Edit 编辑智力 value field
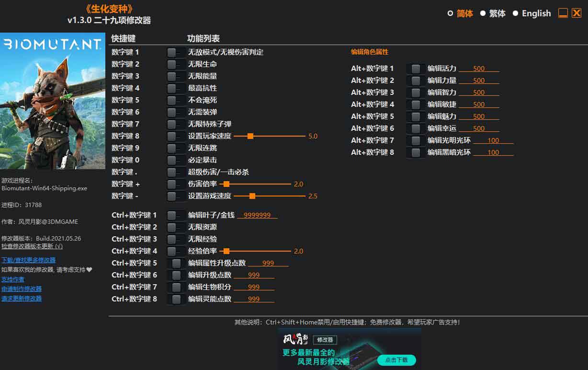The height and width of the screenshot is (370, 588). [x=479, y=92]
